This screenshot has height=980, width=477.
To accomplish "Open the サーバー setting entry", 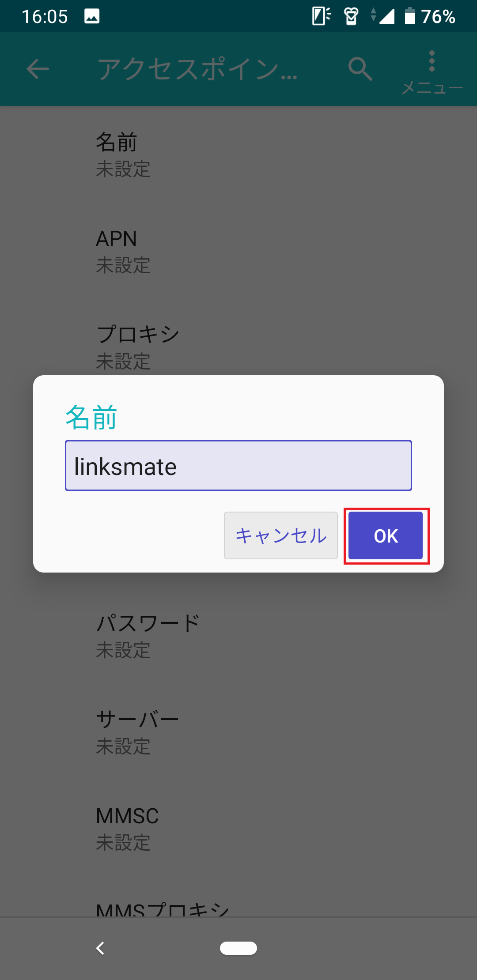I will point(238,733).
